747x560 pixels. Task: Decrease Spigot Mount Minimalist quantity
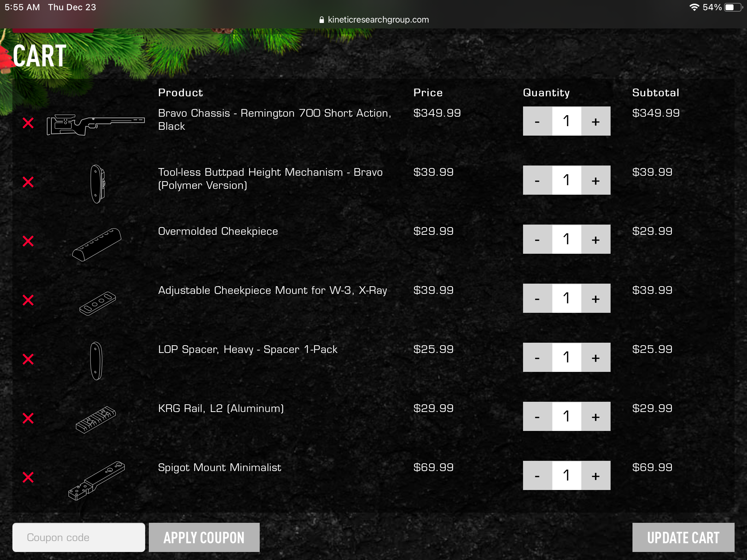(x=537, y=475)
